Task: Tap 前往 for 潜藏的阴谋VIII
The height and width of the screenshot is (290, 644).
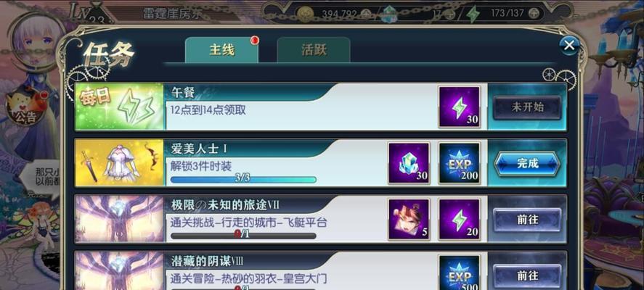Action: coord(527,275)
